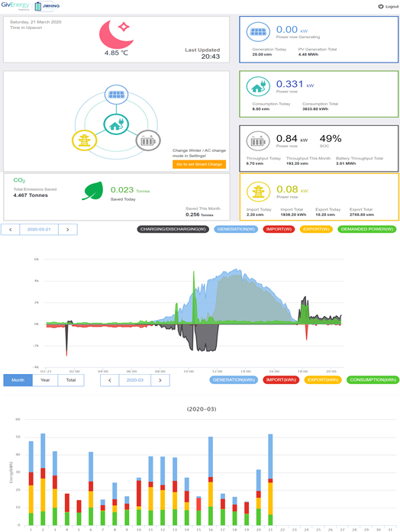Click the solar generation card icon

(x=258, y=32)
